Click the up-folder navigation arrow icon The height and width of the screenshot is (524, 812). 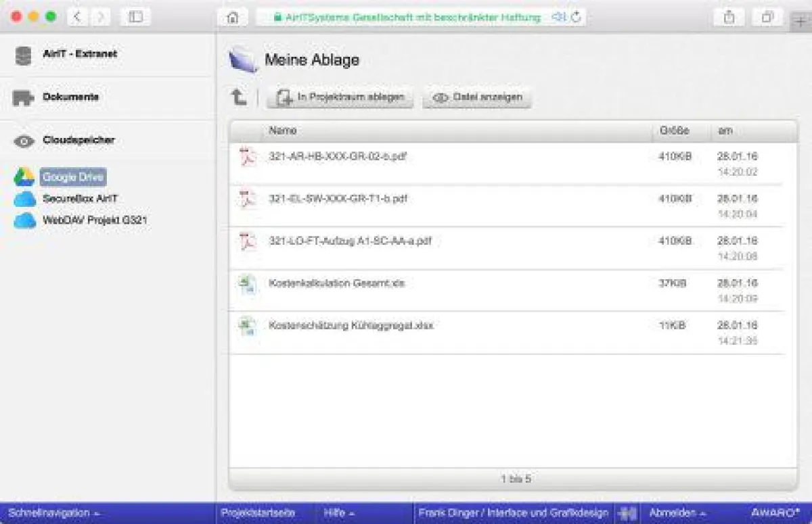(x=238, y=97)
